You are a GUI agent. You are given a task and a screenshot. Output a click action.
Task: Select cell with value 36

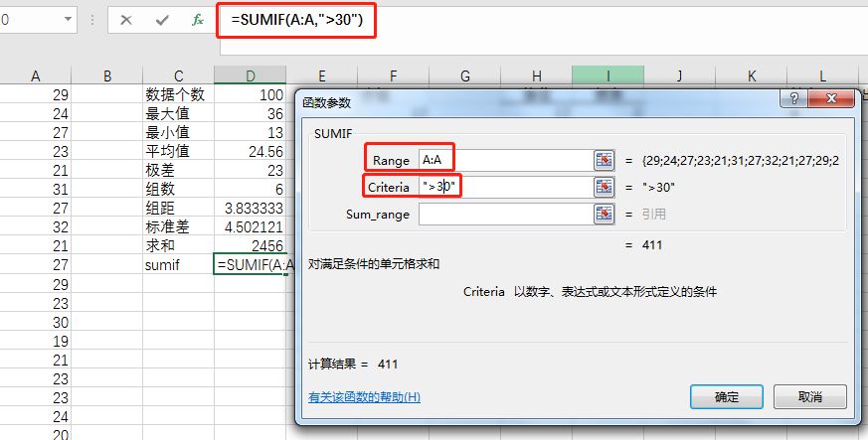[251, 113]
